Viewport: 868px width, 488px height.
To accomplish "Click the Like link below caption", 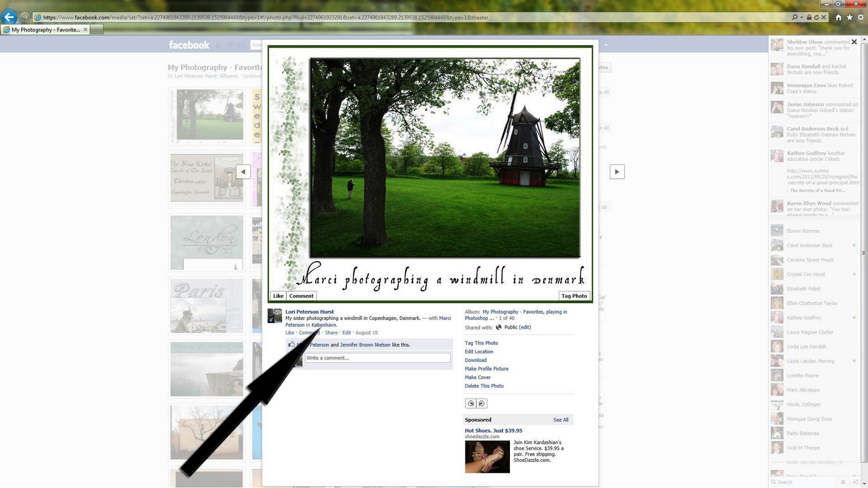I will pos(290,332).
